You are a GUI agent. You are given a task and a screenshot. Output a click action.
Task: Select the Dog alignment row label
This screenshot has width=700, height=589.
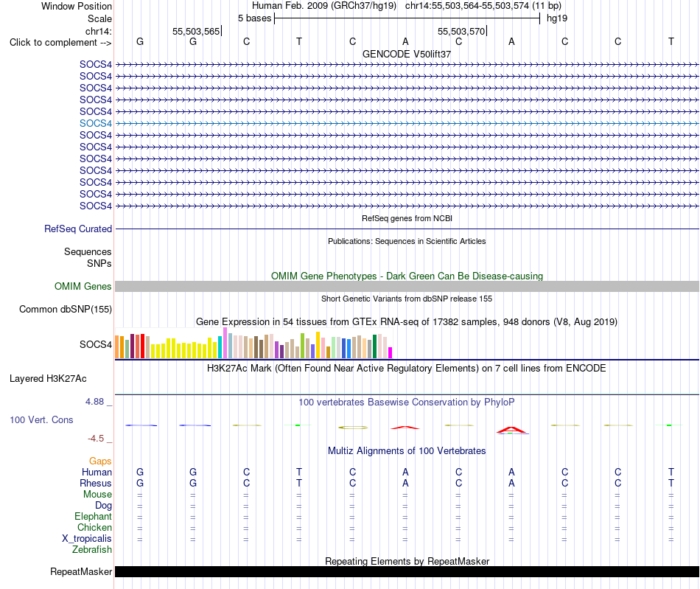(x=104, y=506)
